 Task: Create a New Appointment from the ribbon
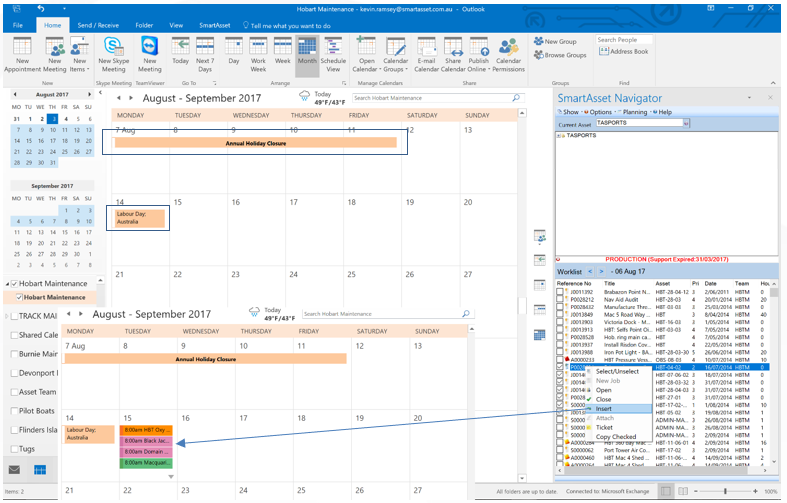(22, 55)
